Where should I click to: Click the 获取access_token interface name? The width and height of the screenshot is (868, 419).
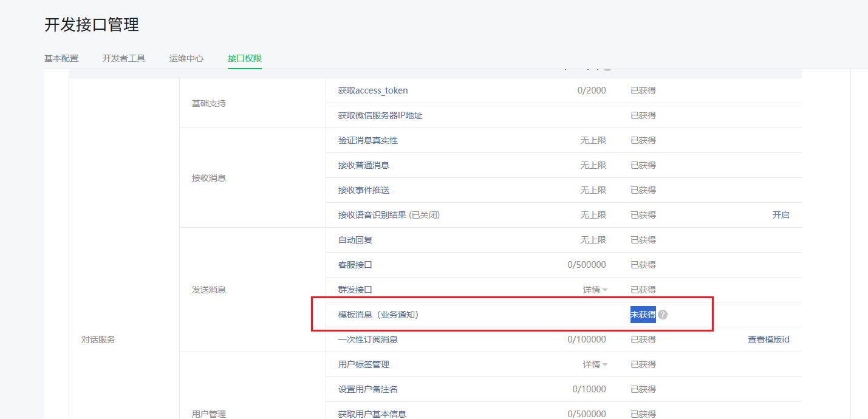(373, 90)
